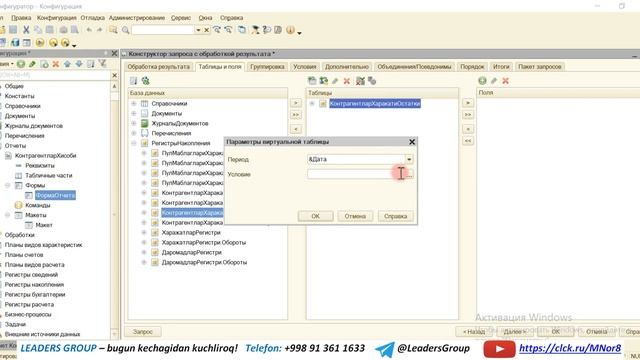Add configuration object with green plus icon
640x360 pixels.
tap(21, 64)
